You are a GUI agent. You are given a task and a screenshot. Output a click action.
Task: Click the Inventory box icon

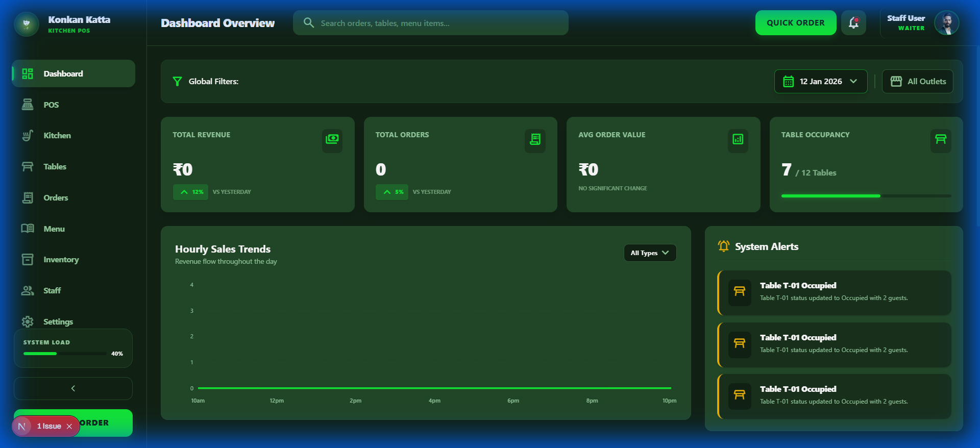pyautogui.click(x=28, y=260)
